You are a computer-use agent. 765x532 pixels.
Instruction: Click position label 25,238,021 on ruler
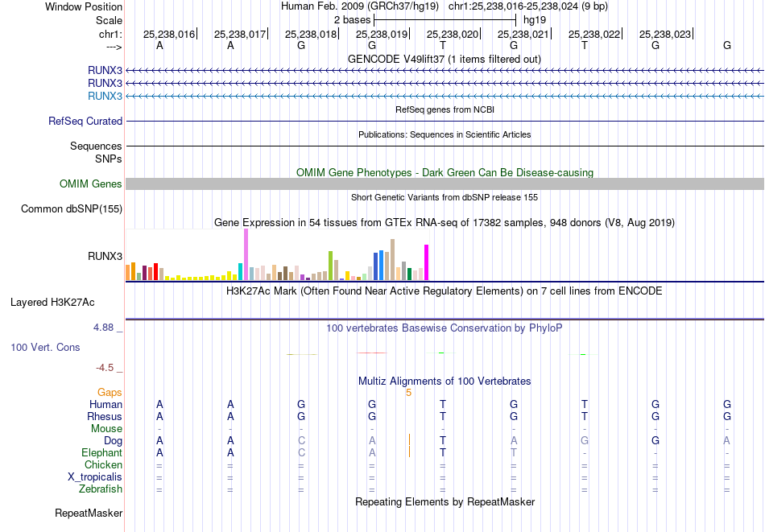click(x=523, y=34)
